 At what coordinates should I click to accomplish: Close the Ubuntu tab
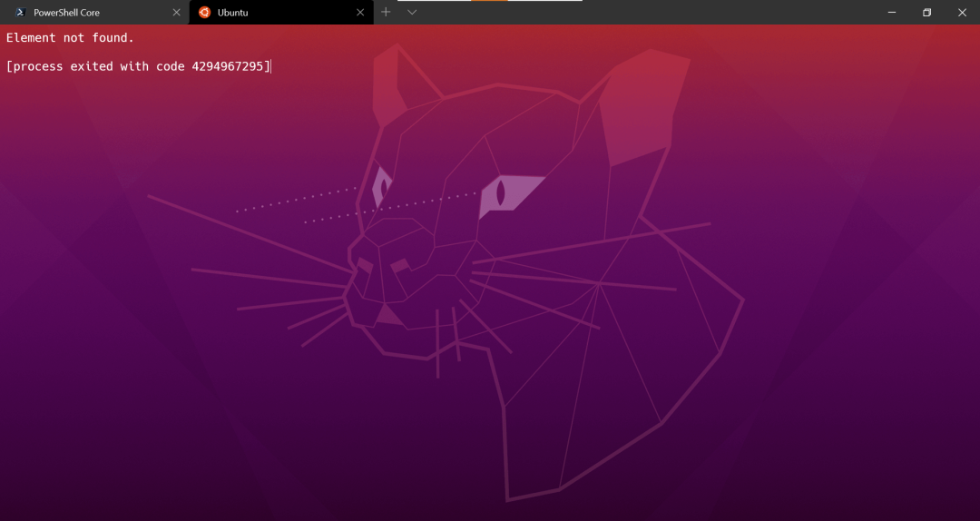(x=360, y=13)
